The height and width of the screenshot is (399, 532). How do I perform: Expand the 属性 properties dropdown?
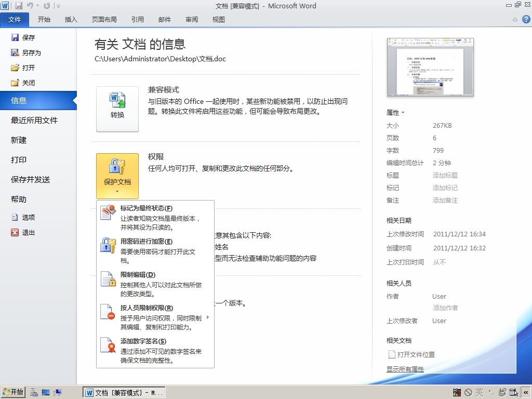coord(395,112)
